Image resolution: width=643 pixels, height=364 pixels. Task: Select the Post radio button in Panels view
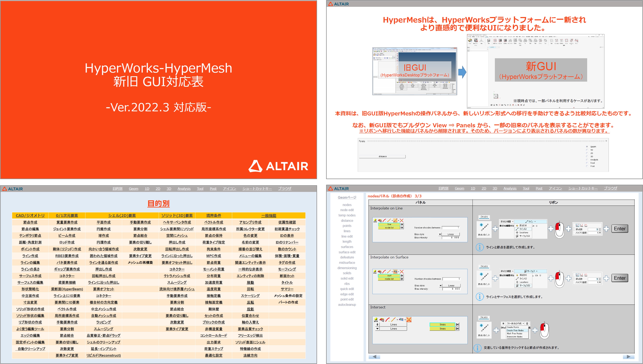(587, 166)
